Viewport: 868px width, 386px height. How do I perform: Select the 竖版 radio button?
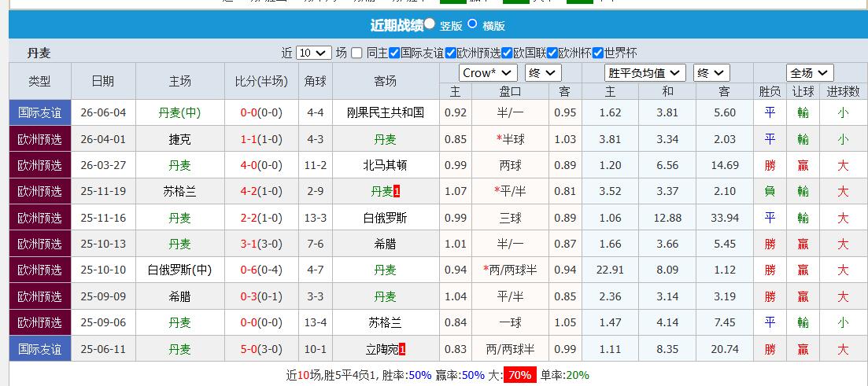[x=430, y=24]
